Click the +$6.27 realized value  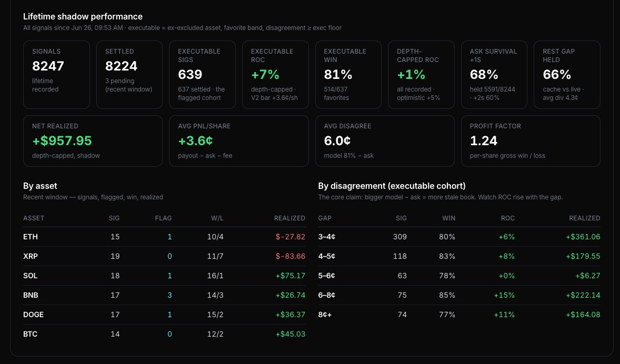tap(587, 276)
